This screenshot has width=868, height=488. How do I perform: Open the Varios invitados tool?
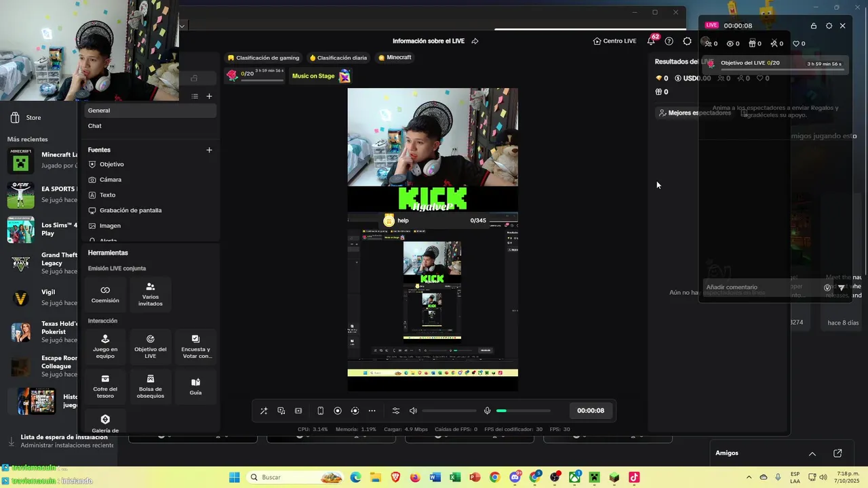[151, 294]
